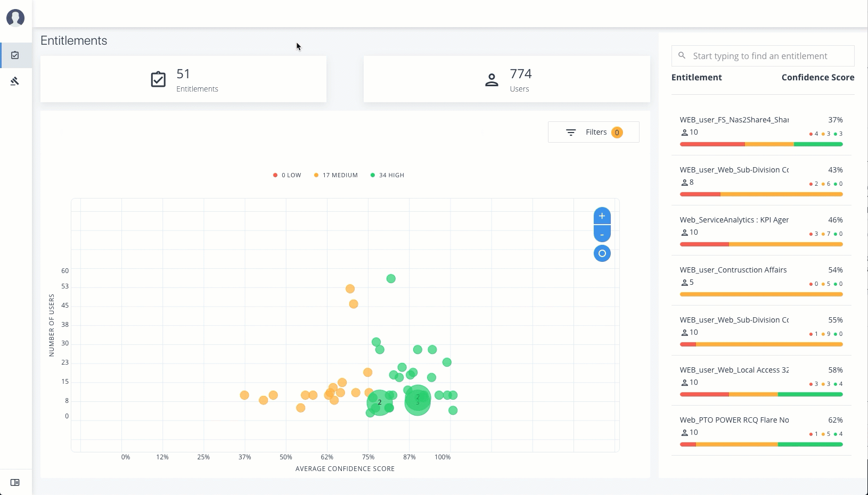868x495 pixels.
Task: Toggle the HIGH legend series
Action: [x=387, y=175]
